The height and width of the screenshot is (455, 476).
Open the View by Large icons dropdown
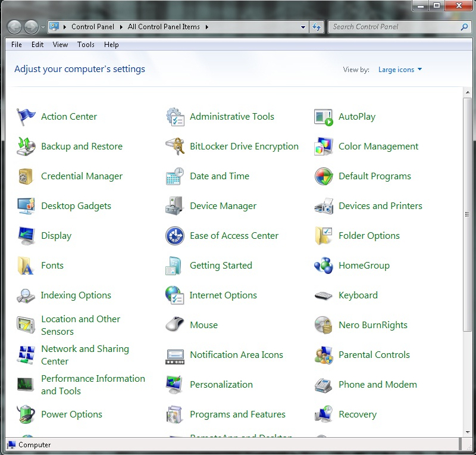pos(400,70)
